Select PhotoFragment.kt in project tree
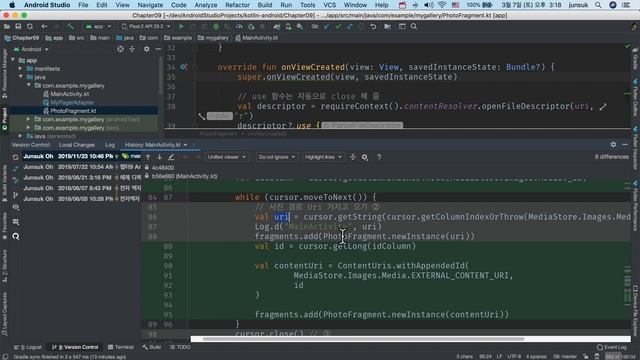Viewport: 640px width, 360px height. (73, 111)
